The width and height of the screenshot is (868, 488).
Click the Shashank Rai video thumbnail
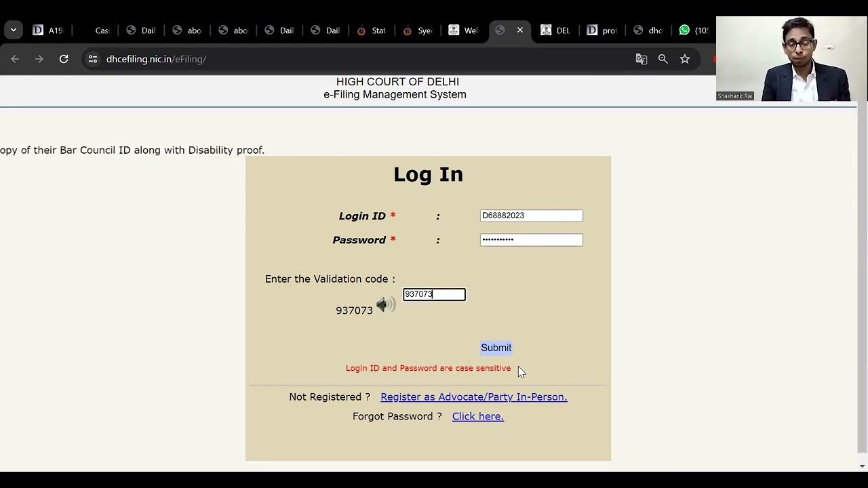coord(791,59)
